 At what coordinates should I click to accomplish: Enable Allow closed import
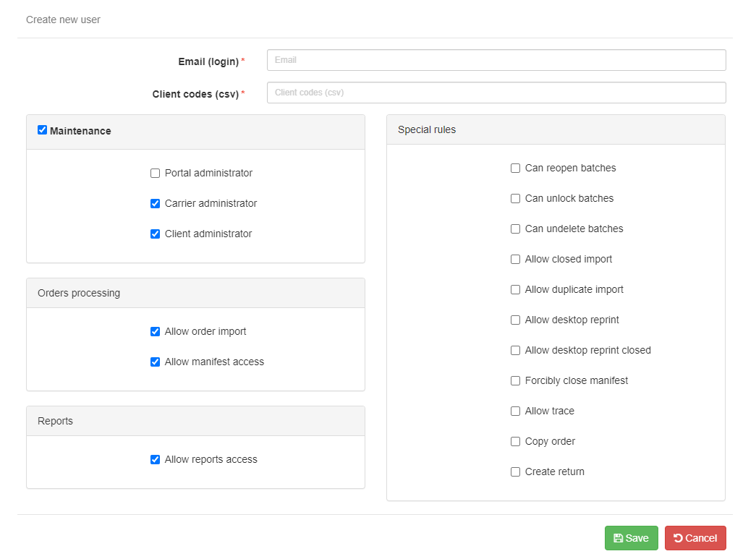[515, 260]
